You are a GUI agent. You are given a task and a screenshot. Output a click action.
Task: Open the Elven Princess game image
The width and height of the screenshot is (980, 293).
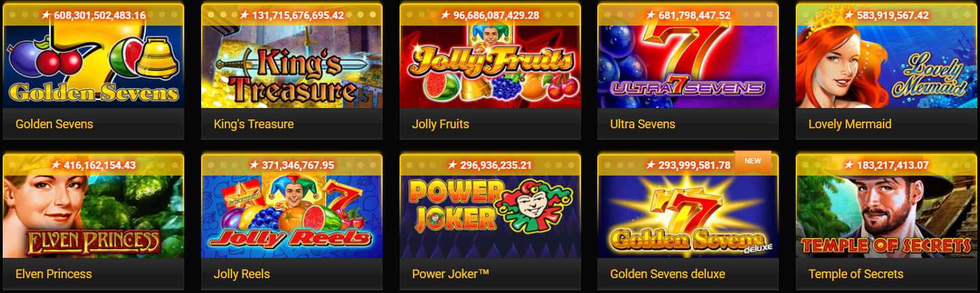93,216
